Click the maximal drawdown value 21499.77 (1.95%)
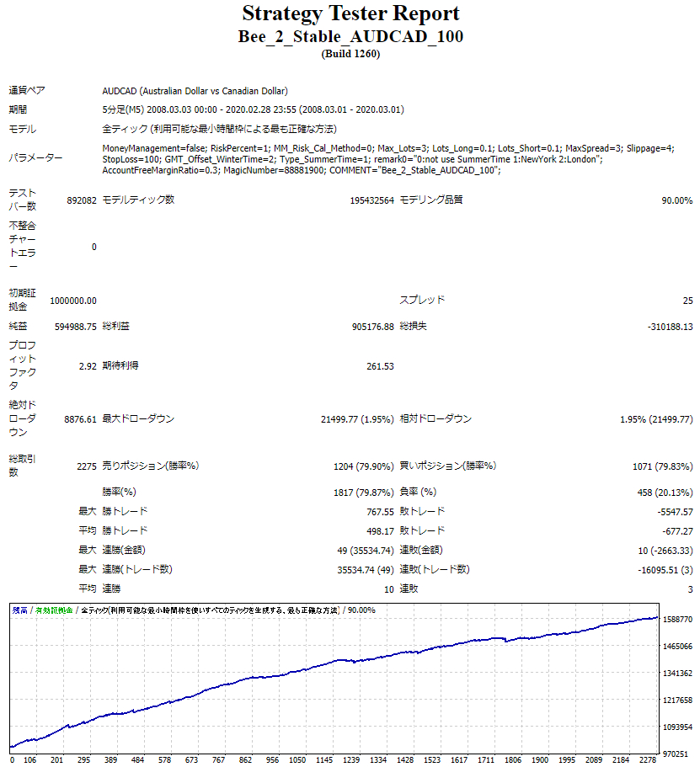 click(357, 419)
